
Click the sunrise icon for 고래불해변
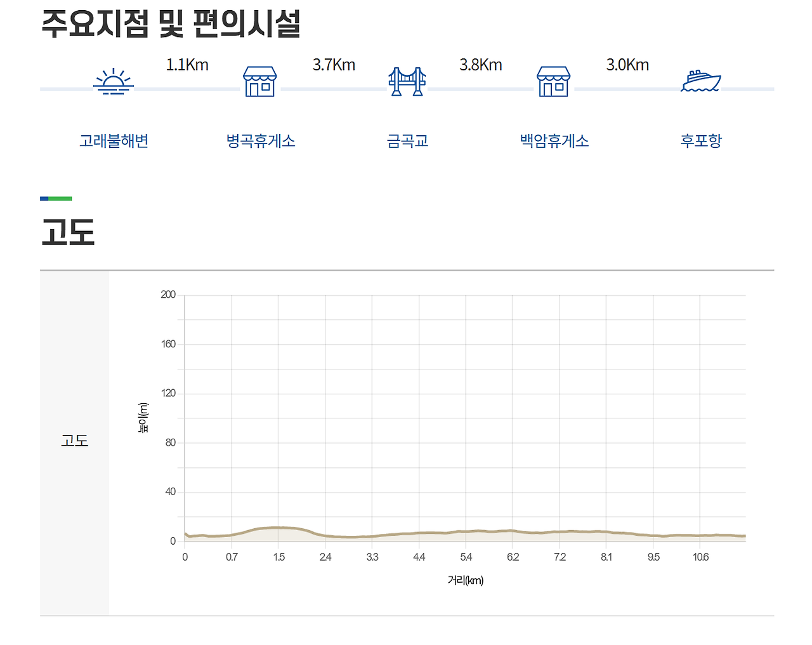[x=114, y=81]
